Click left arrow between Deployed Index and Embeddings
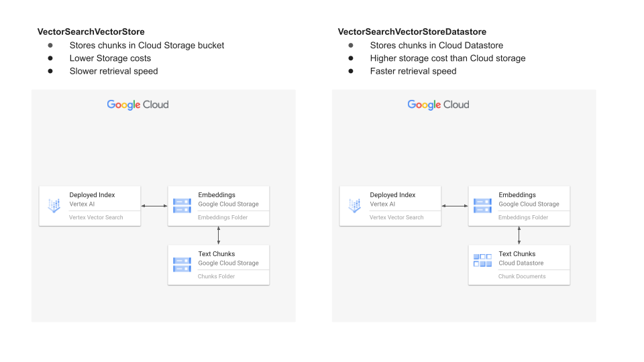 (x=154, y=206)
